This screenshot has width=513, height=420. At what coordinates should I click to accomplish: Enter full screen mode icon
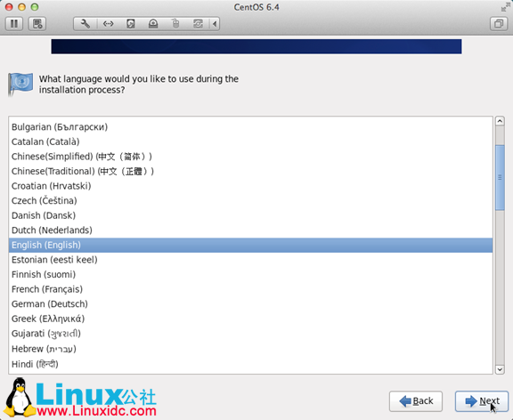505,7
